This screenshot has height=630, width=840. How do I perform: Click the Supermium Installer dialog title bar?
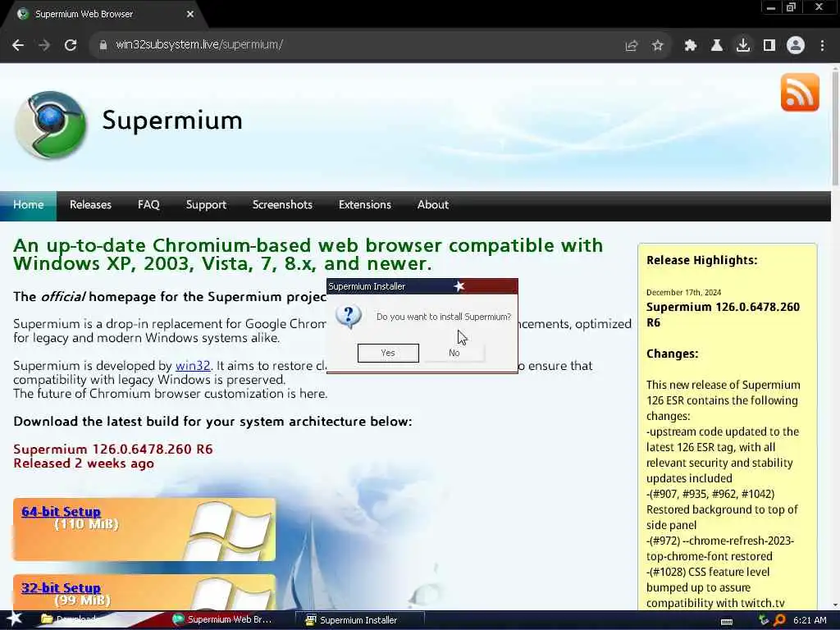coord(422,286)
